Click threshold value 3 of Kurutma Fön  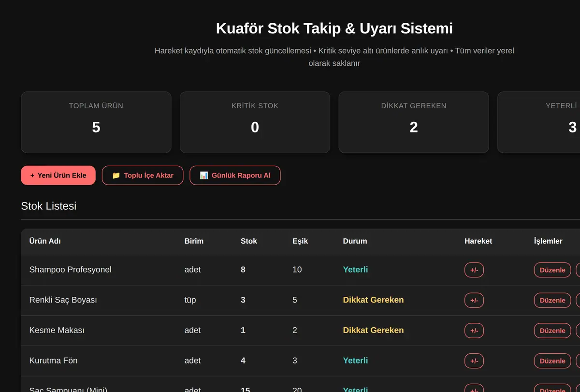point(295,360)
